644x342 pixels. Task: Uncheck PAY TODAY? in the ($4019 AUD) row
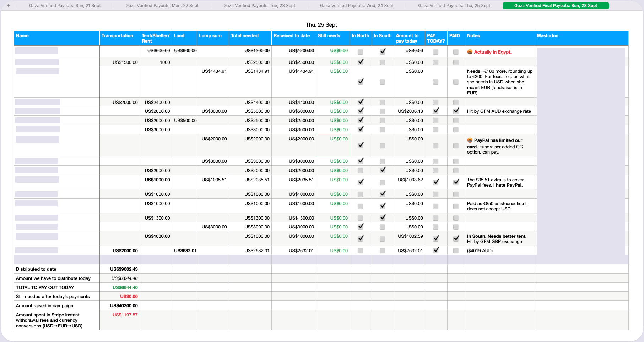click(x=436, y=250)
